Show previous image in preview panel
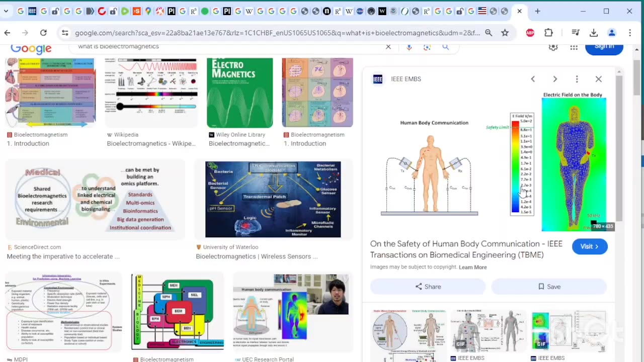 pyautogui.click(x=533, y=79)
